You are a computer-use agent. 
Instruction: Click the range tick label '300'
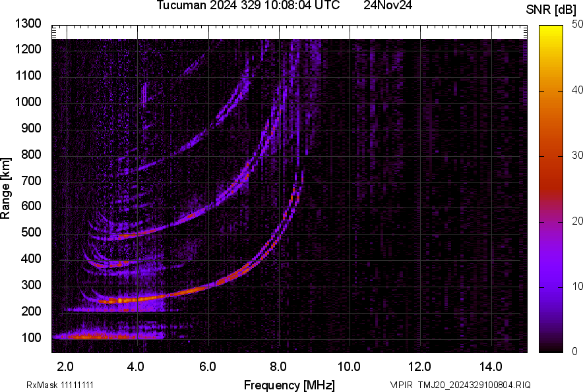click(31, 285)
